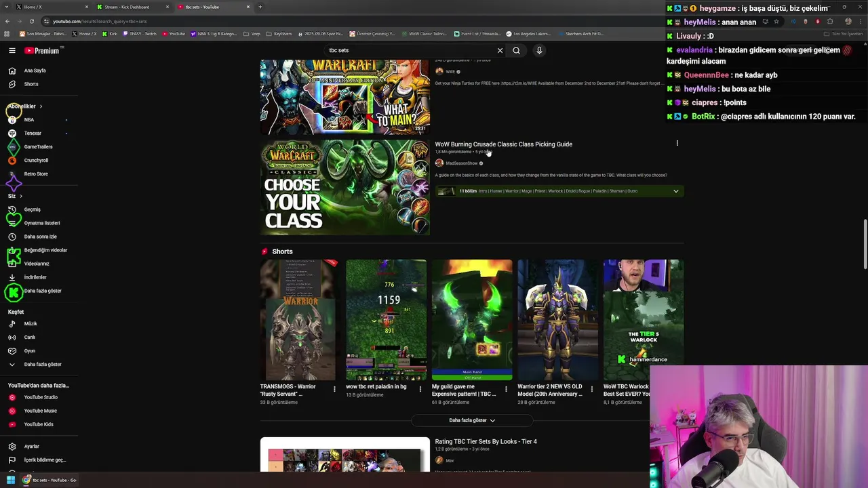Screen dimensions: 868x488
Task: Click the Choose Your Class video thumbnail
Action: [x=345, y=187]
